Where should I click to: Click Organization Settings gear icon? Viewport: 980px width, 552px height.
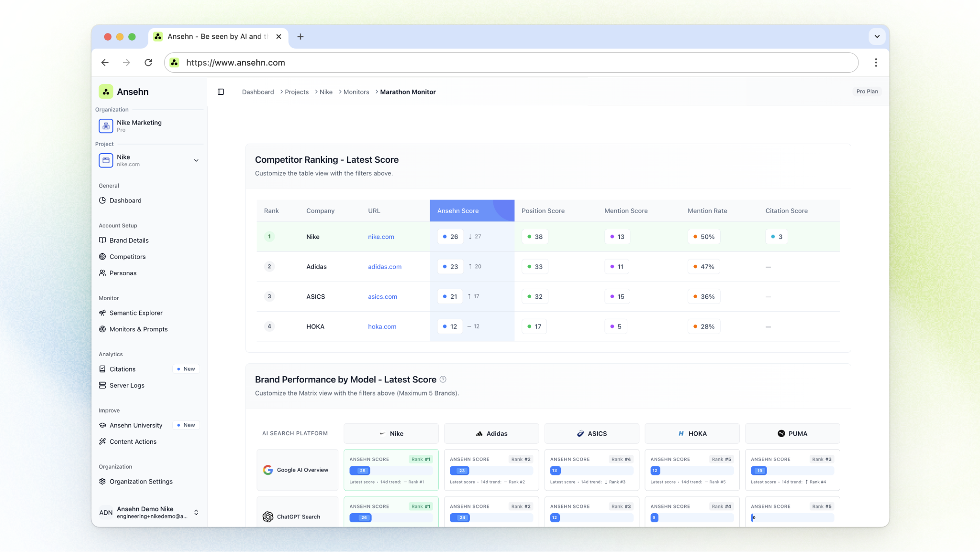coord(102,482)
